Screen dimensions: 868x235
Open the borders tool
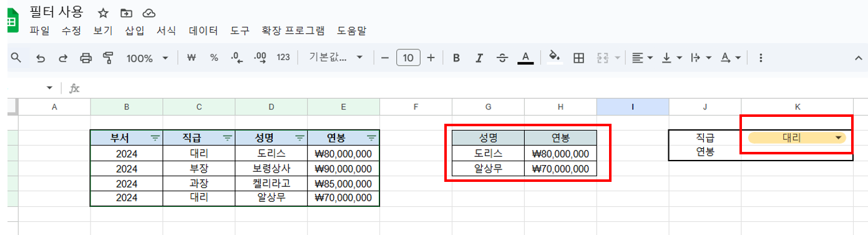(x=578, y=58)
